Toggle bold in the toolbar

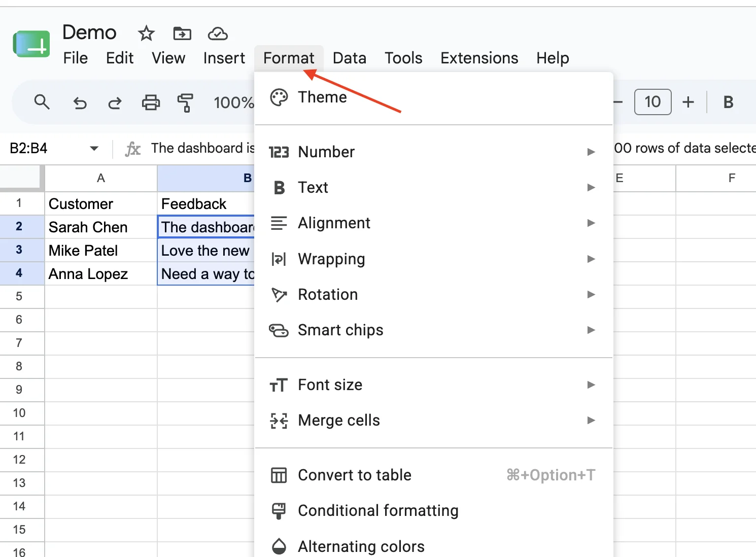point(728,102)
